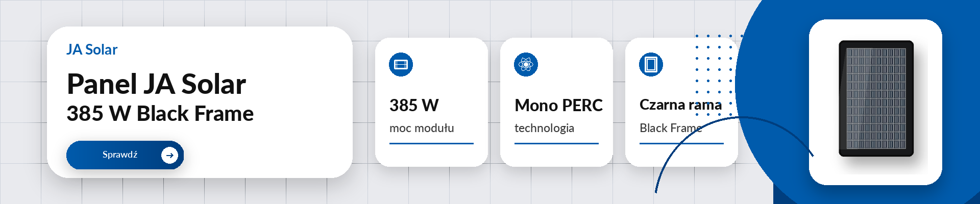Click the white card around the solar panel
The width and height of the screenshot is (980, 204).
coord(875,102)
